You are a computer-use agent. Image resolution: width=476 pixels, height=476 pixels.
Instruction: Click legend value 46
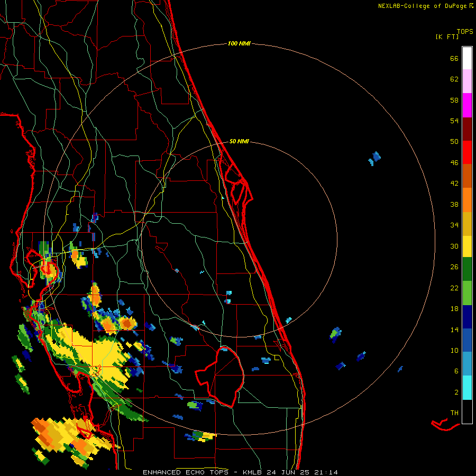454,163
